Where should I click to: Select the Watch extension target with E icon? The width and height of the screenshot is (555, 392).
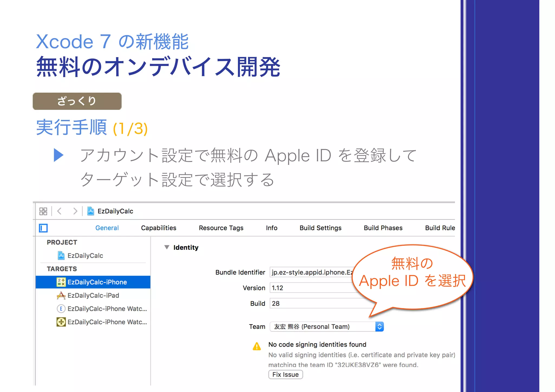[93, 309]
